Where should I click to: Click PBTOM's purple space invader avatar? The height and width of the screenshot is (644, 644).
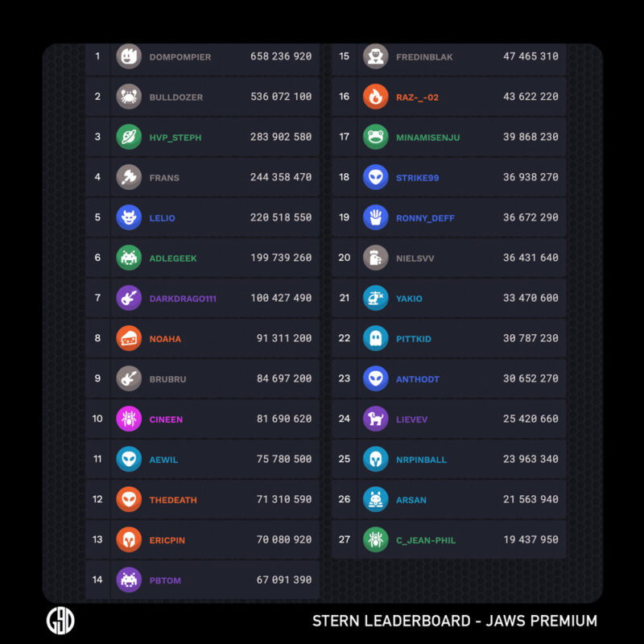pos(129,580)
